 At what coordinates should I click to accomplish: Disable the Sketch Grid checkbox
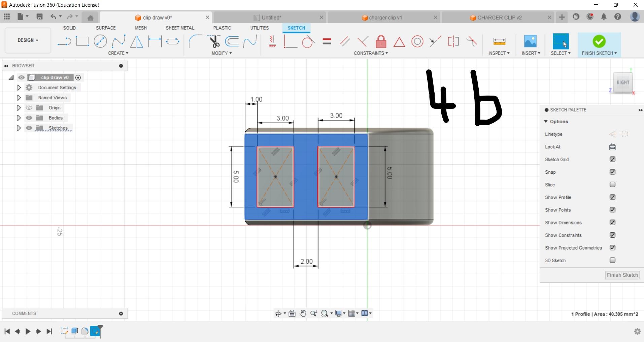point(613,159)
